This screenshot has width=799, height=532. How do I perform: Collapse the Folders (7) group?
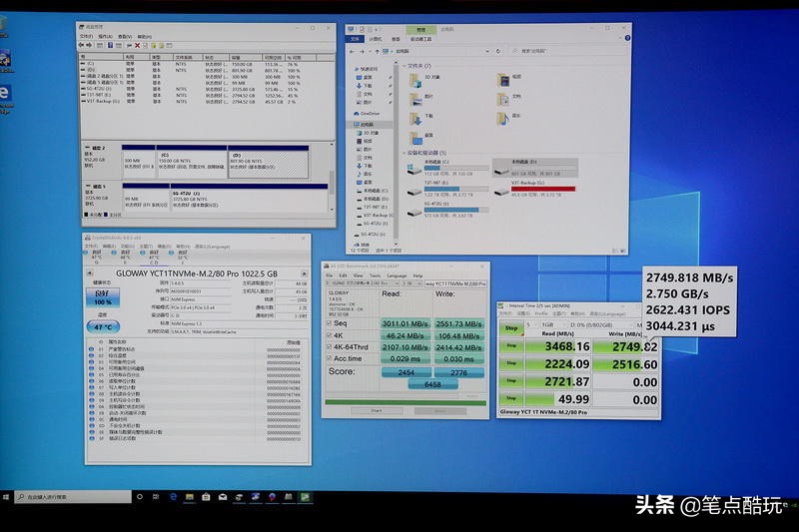tap(405, 66)
